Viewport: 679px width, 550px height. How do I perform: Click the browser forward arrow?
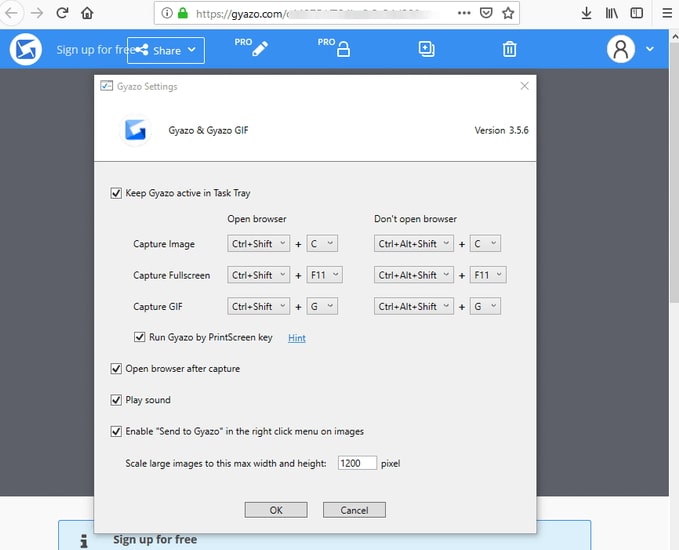tap(37, 13)
